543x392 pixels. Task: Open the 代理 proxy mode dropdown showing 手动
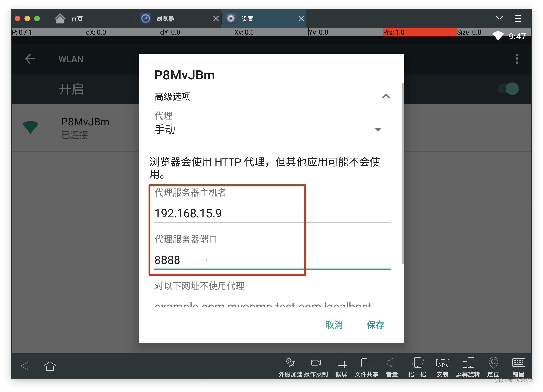click(268, 129)
